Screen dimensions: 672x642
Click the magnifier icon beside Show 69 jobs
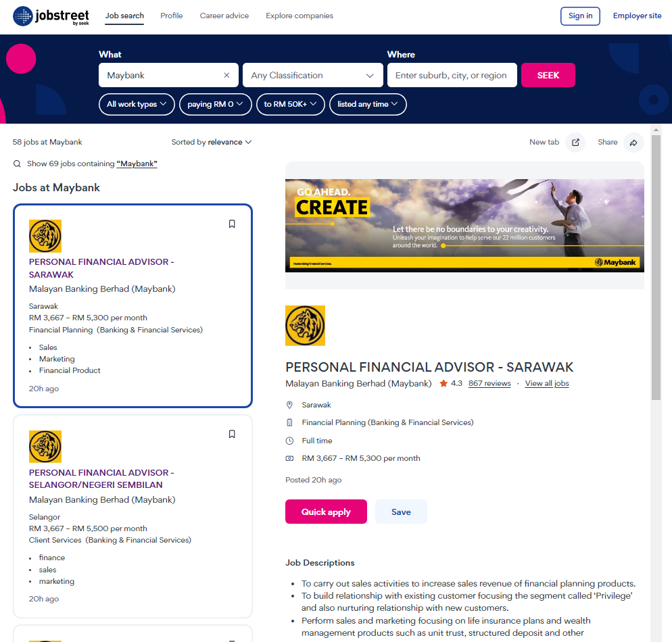(x=17, y=164)
